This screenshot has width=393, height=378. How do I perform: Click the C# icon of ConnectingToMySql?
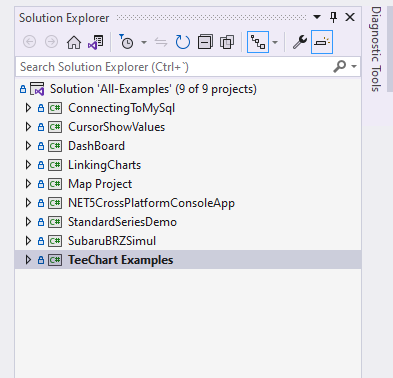55,108
